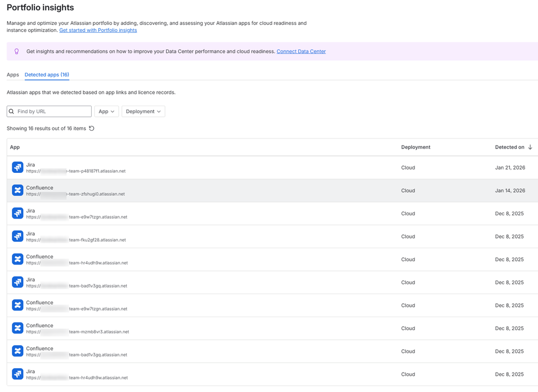Click the Deployment column header

416,147
